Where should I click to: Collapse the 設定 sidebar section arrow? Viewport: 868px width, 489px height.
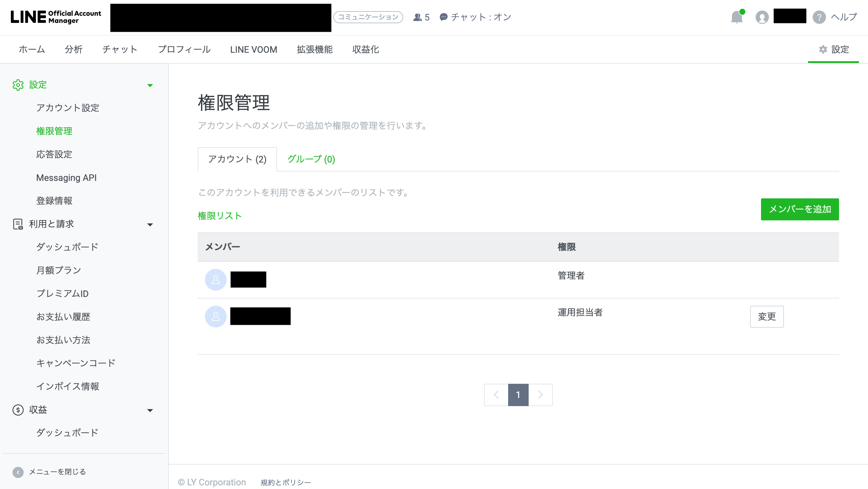point(150,85)
